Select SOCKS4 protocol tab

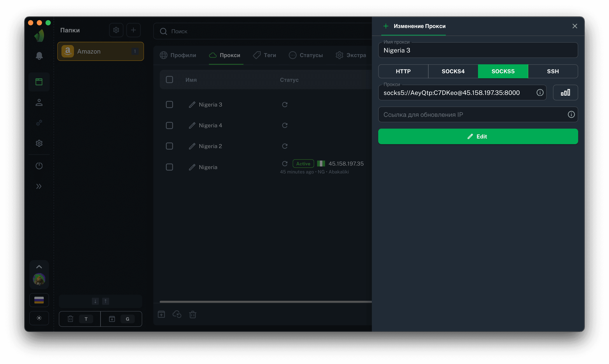pos(453,71)
